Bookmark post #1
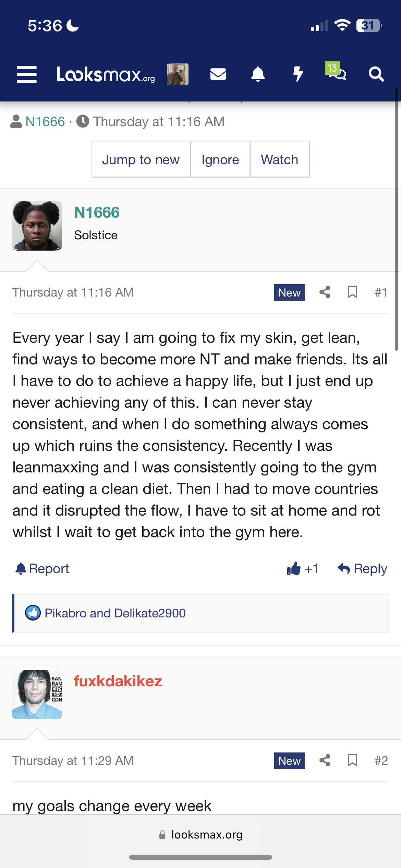Screen dimensions: 401x868 [x=352, y=292]
